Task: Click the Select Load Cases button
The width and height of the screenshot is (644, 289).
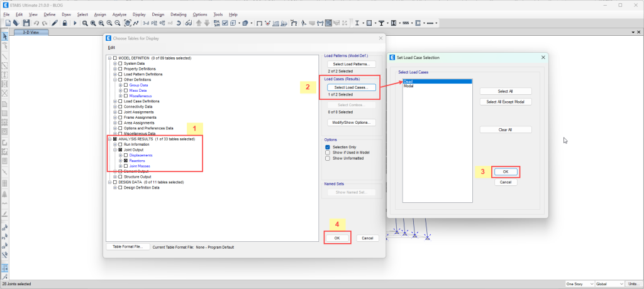Action: (x=351, y=87)
